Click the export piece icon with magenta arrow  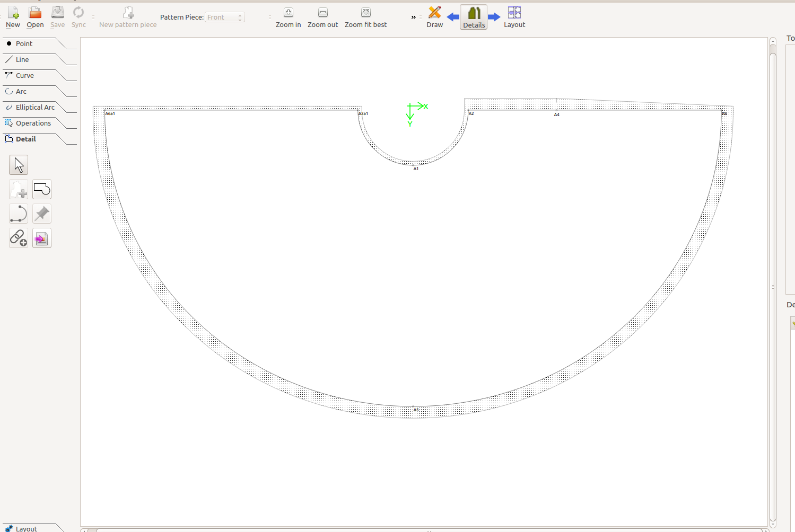(42, 238)
